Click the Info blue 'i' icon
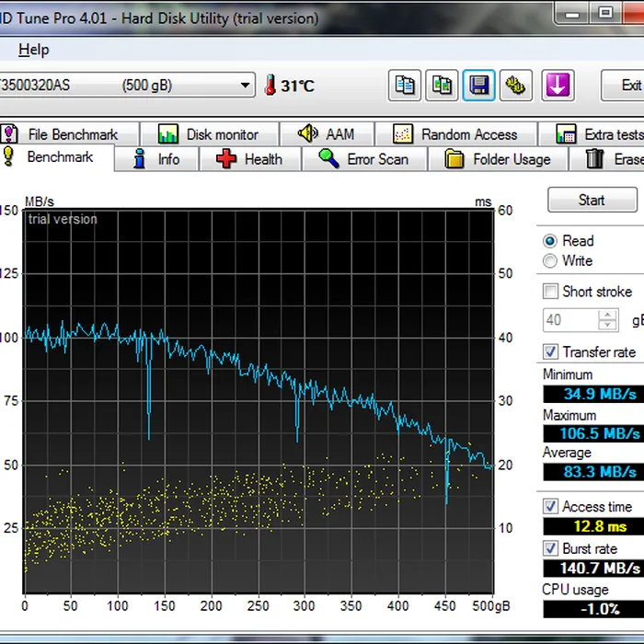Image resolution: width=644 pixels, height=644 pixels. (x=140, y=158)
